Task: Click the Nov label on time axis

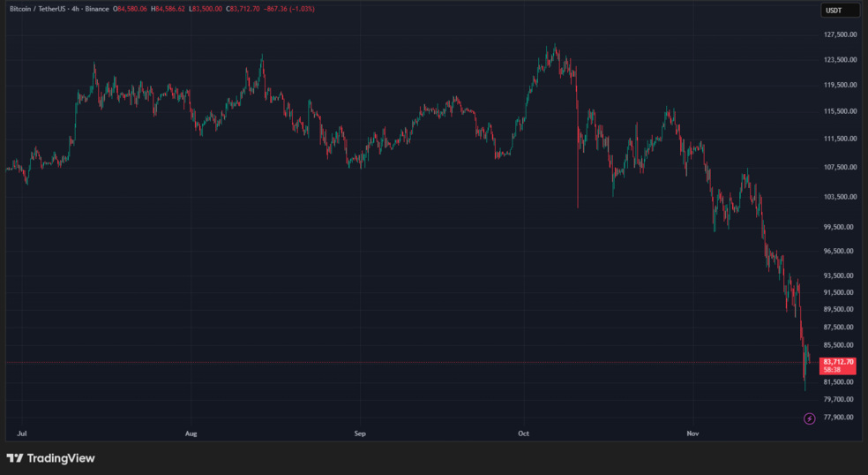Action: pyautogui.click(x=692, y=434)
